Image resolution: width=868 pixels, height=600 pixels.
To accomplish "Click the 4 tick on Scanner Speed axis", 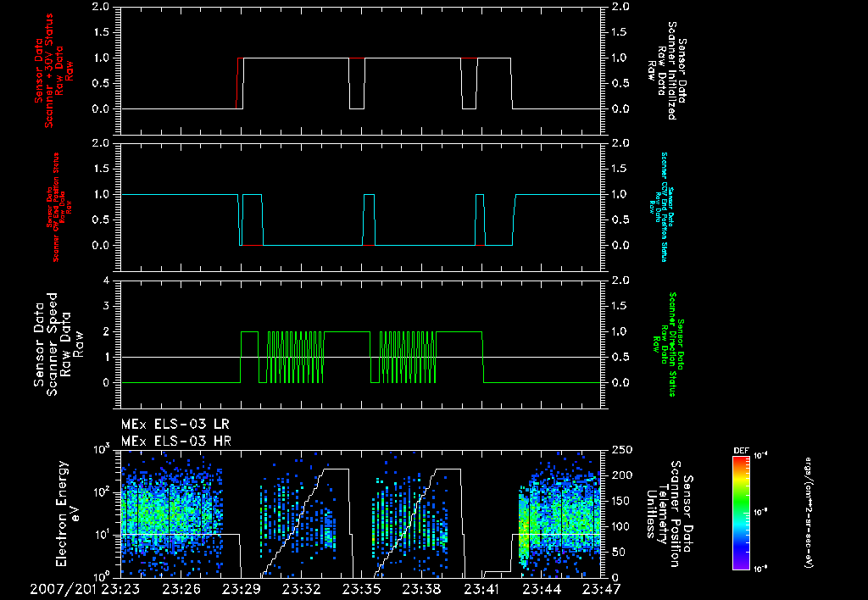I will click(106, 281).
